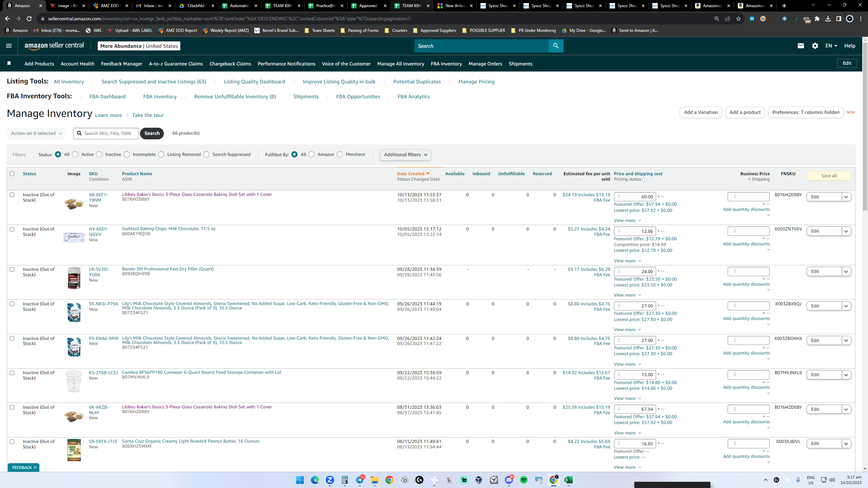
Task: Reload the page with the browser refresh icon
Action: (29, 19)
